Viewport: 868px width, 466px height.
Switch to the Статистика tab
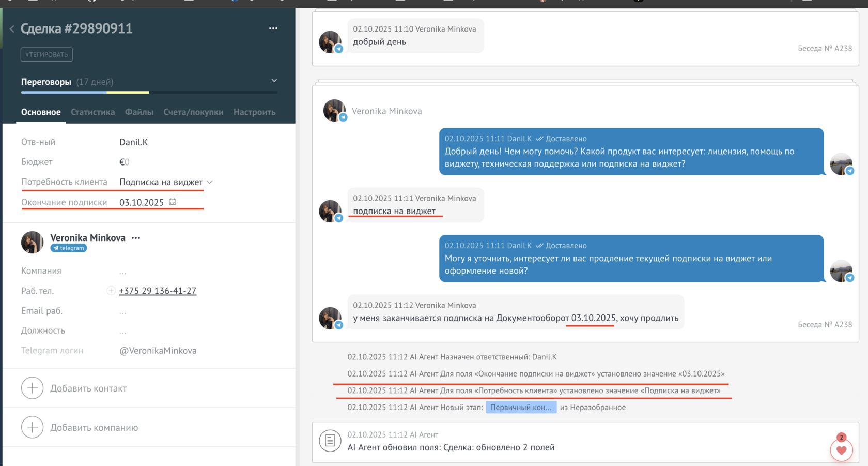pyautogui.click(x=92, y=112)
